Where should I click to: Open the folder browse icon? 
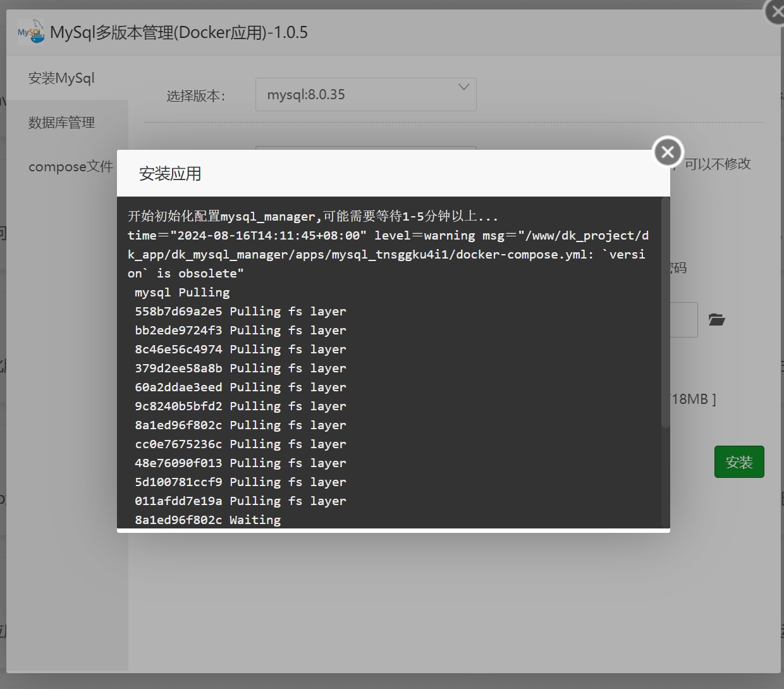[716, 319]
